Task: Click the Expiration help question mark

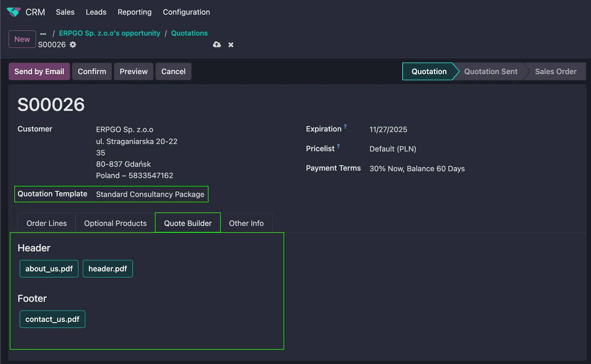Action: [345, 126]
